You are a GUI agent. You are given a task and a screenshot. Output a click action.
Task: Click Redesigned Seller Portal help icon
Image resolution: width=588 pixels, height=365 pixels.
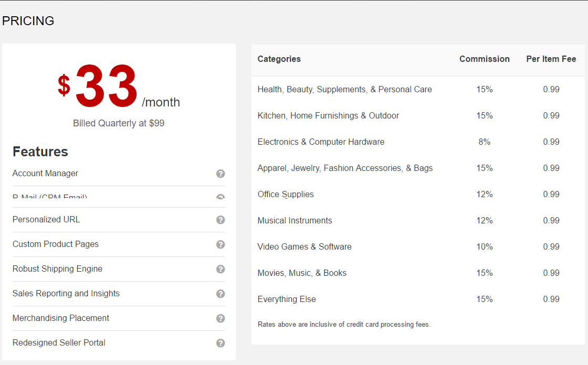pos(220,343)
